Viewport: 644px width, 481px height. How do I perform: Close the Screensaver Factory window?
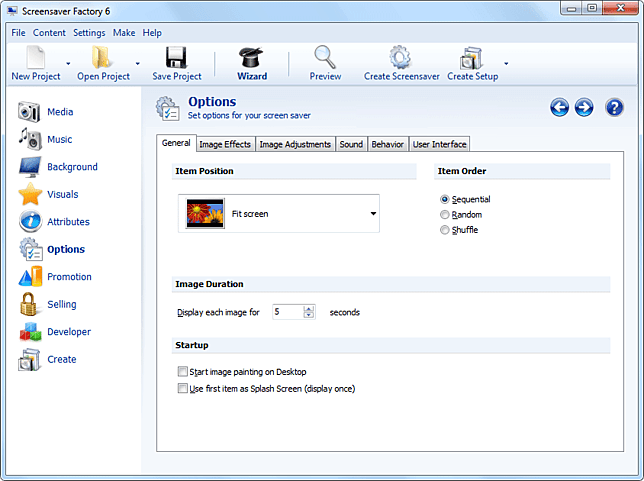(621, 8)
